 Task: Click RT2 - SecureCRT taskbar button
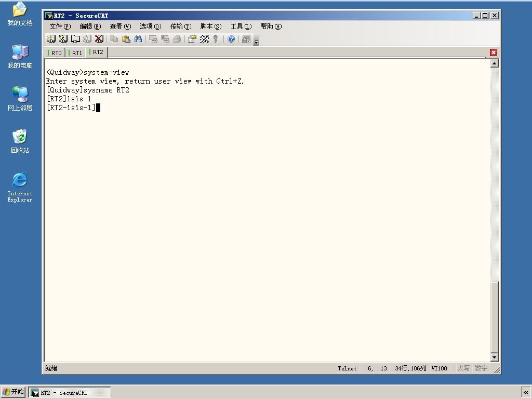coord(70,393)
